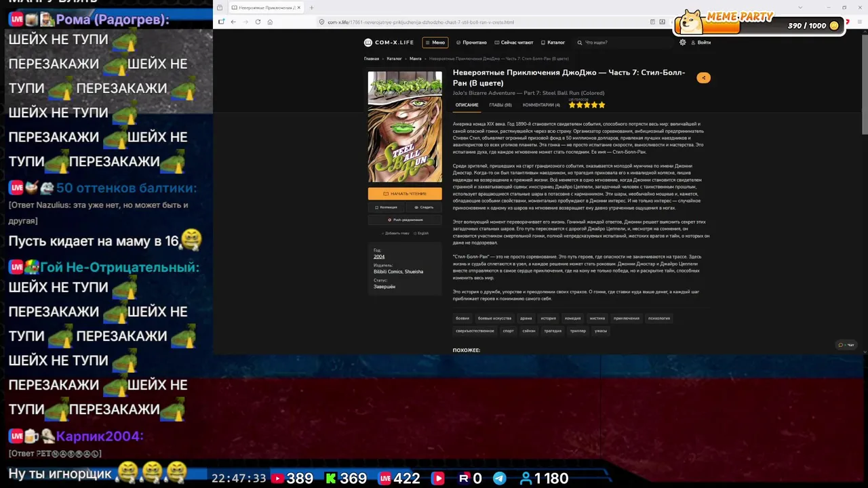
Task: Click the трагедия genre tag
Action: coord(553,331)
